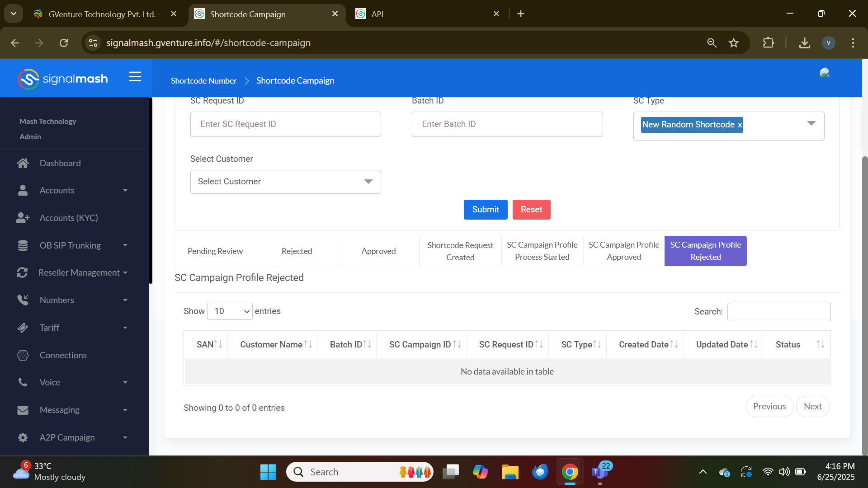Switch to the Pending Review tab
This screenshot has width=868, height=488.
point(215,251)
